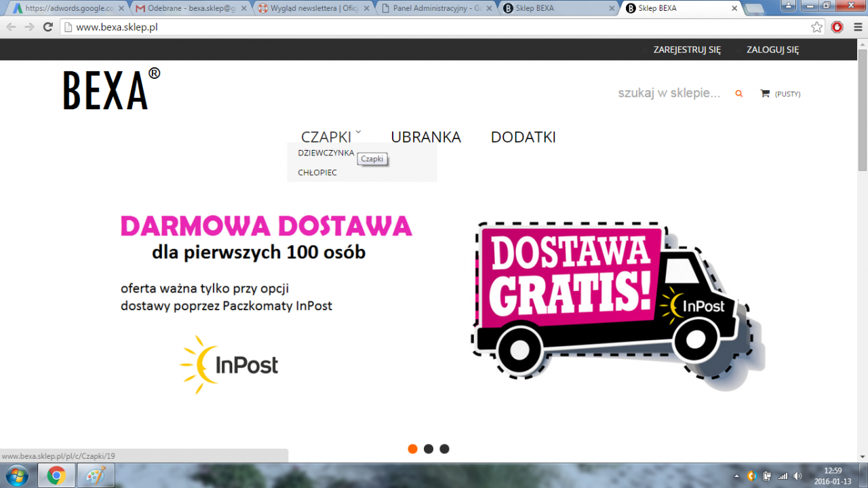The image size is (868, 488).
Task: Click the red extension icon in toolbar
Action: pos(837,27)
